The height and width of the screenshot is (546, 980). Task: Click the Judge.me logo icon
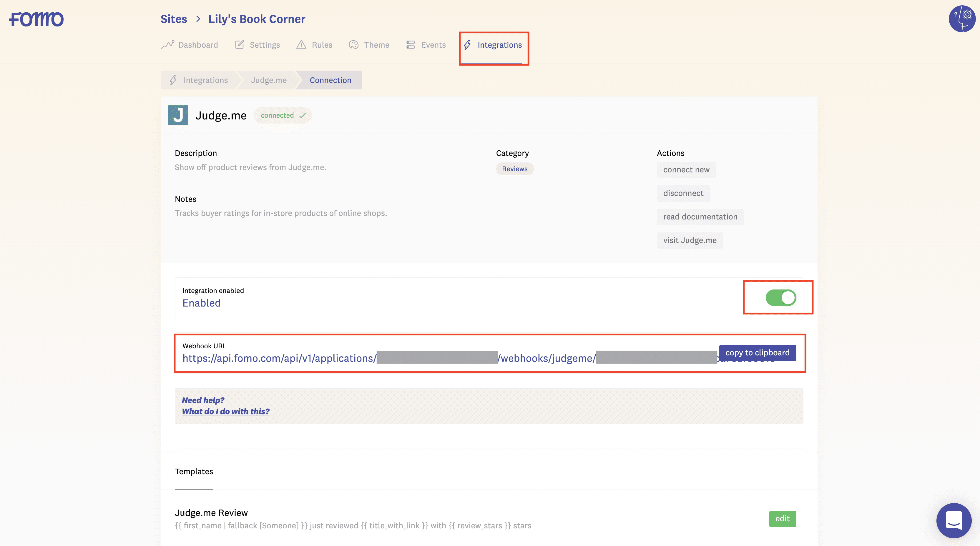pyautogui.click(x=178, y=115)
